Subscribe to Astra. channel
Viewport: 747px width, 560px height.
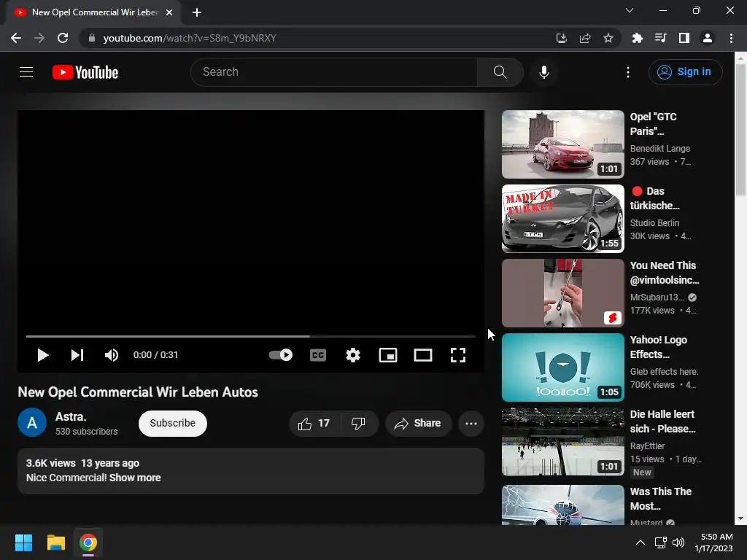coord(172,424)
